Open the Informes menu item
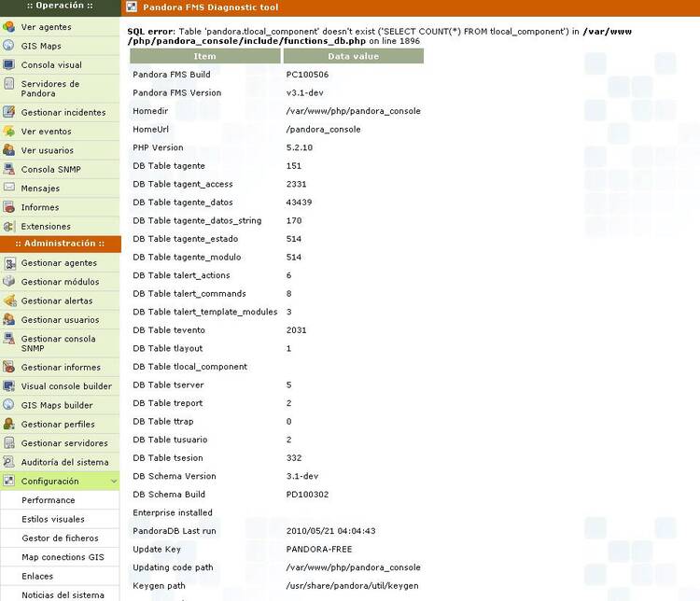 point(40,207)
